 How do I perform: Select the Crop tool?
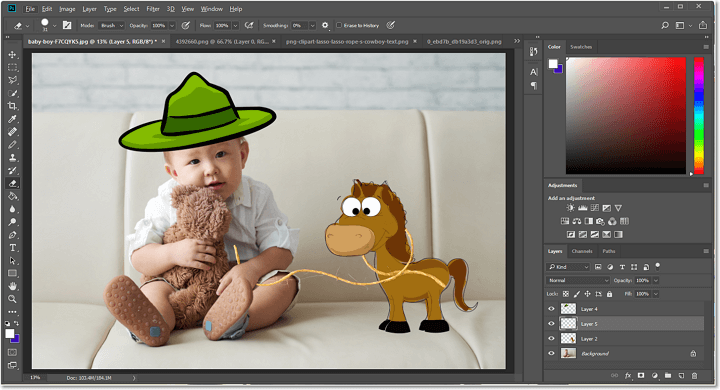pos(12,106)
